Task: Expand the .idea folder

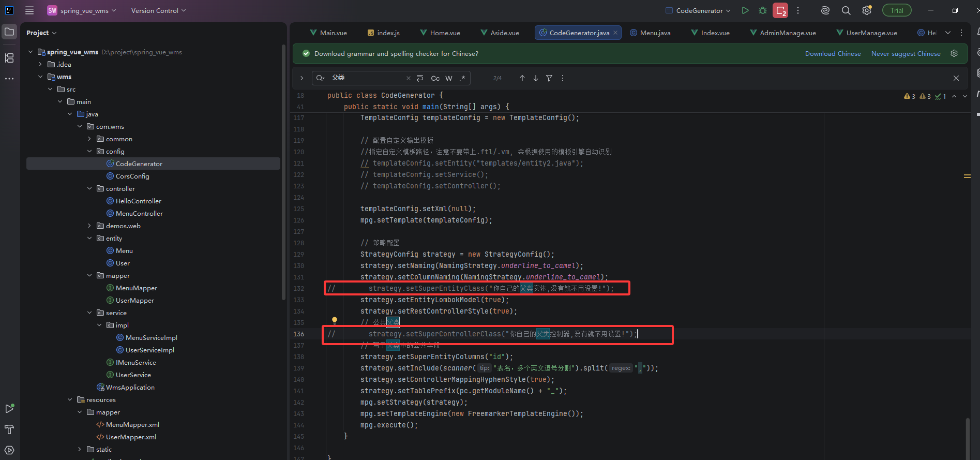Action: (40, 64)
